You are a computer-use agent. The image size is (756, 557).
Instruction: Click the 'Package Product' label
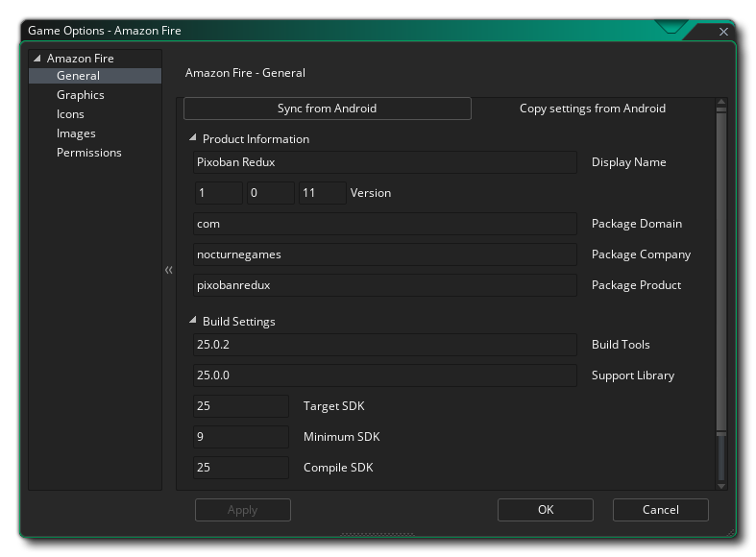(636, 285)
